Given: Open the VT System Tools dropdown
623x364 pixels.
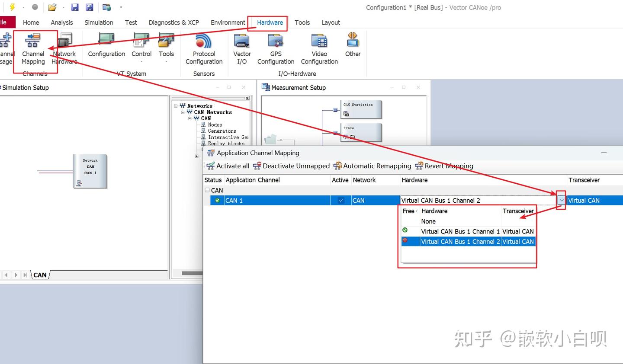Looking at the screenshot, I should point(166,48).
